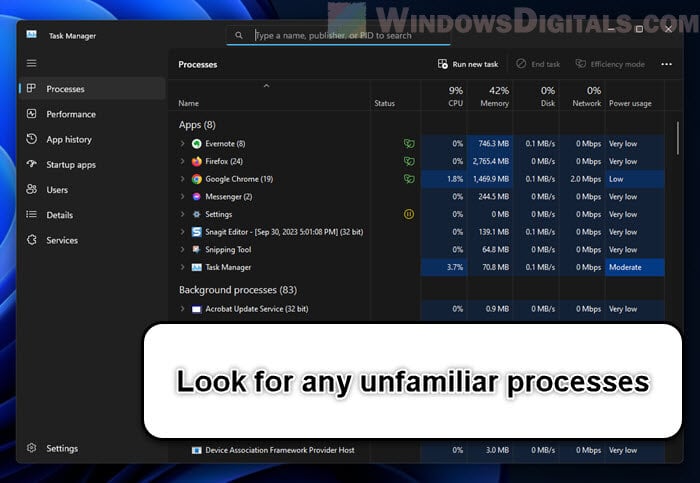Click Messenger's 244.5 MB memory value
700x483 pixels.
(x=493, y=196)
